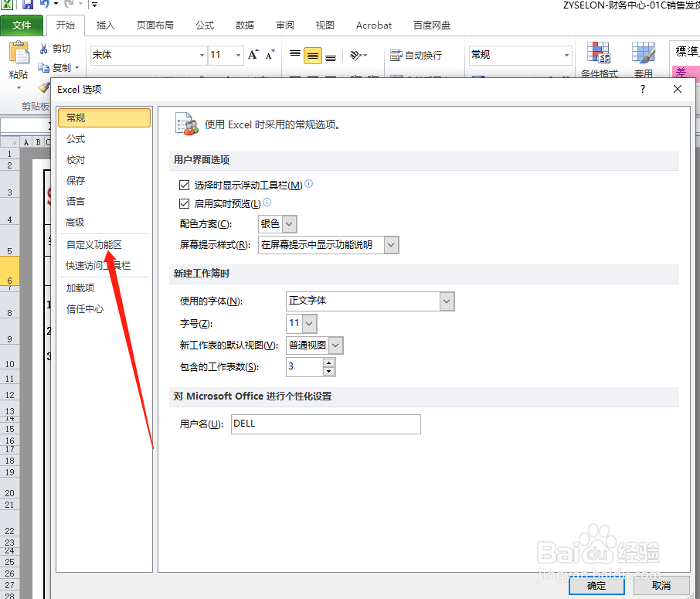Switch to the 百度网盘 ribbon tab

432,26
